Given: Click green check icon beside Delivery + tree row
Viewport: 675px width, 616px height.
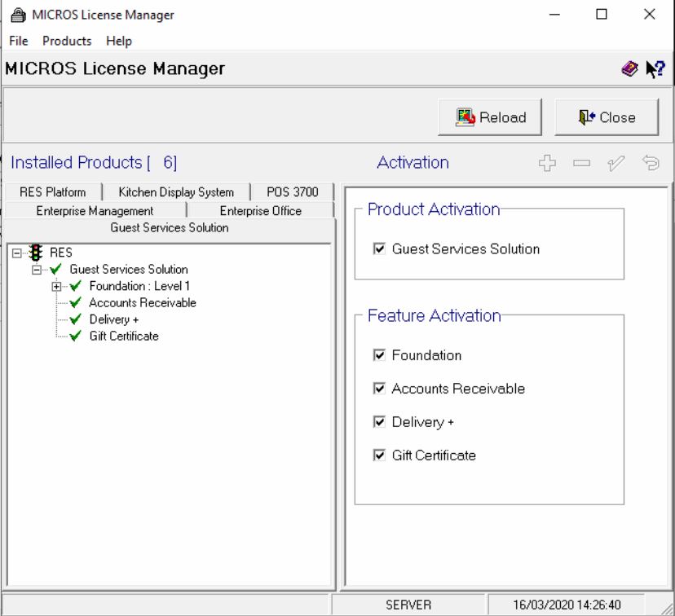Looking at the screenshot, I should (x=75, y=319).
